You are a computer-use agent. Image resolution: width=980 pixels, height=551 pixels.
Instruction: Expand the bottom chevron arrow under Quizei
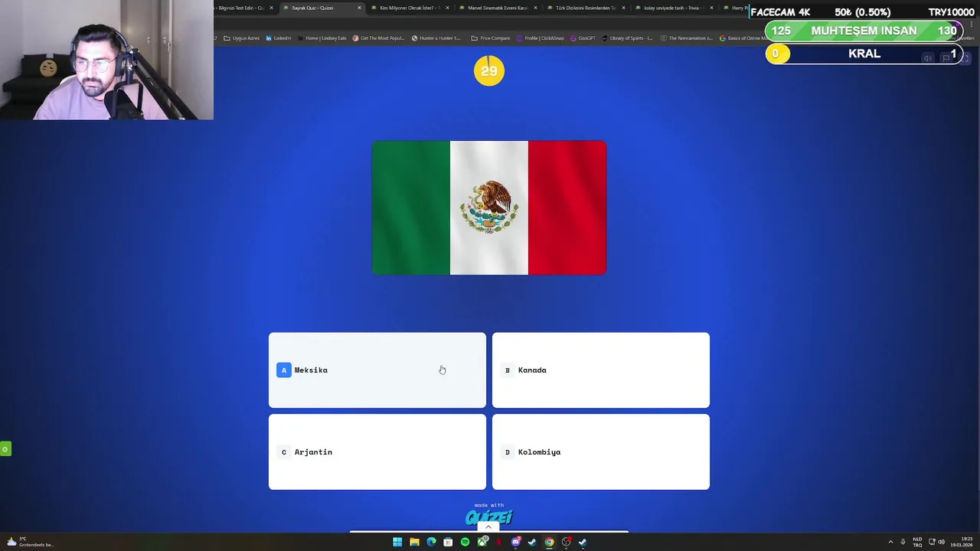[x=488, y=527]
